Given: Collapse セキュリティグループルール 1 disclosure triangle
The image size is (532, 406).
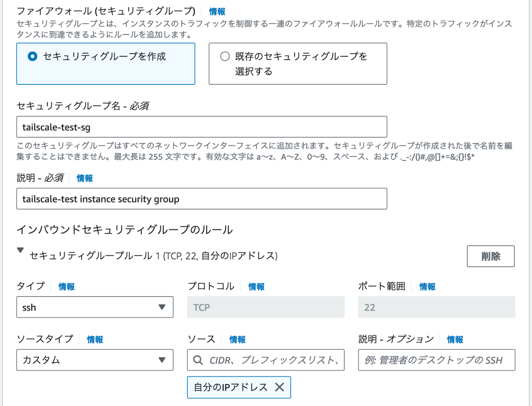Looking at the screenshot, I should point(21,250).
